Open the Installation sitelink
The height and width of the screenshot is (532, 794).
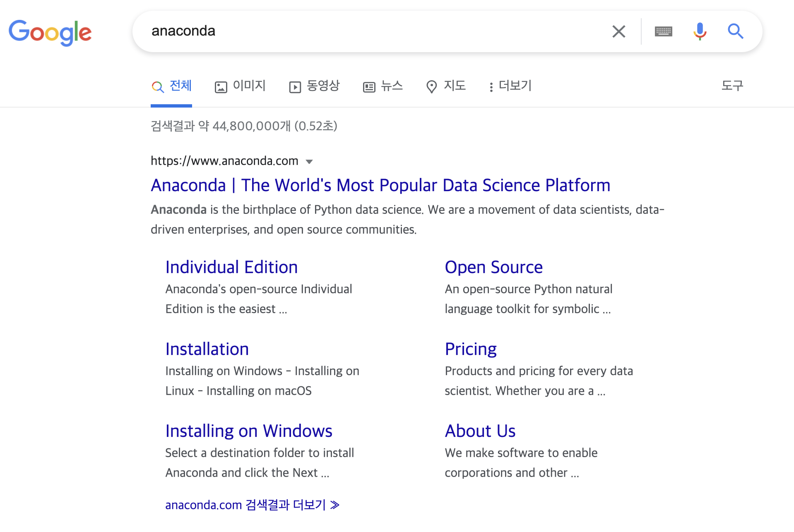point(207,349)
